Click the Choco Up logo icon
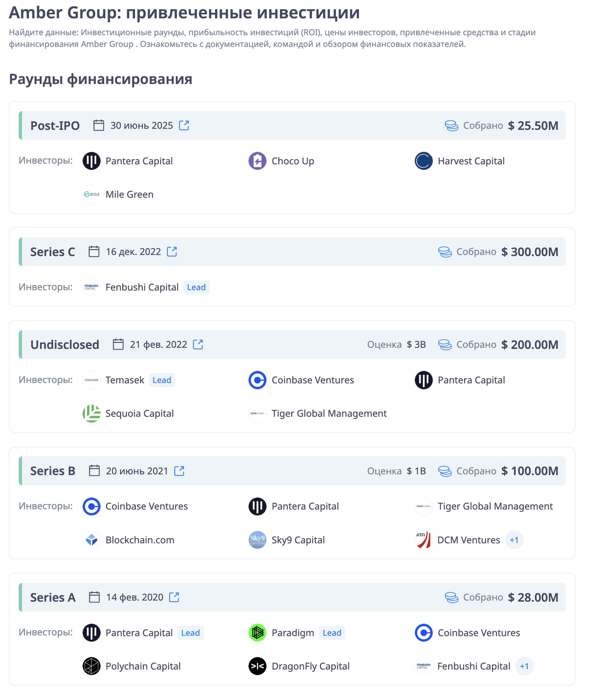 point(257,161)
